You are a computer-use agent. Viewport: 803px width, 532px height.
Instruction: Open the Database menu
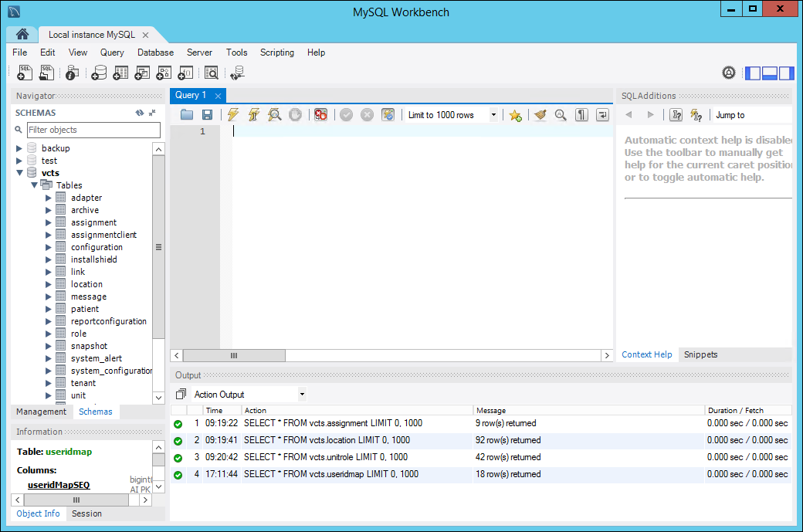click(155, 53)
